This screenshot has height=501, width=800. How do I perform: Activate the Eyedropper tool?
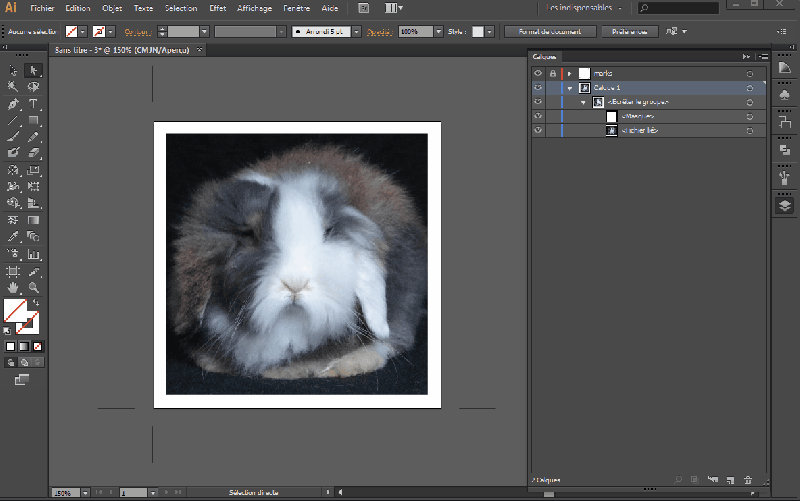(14, 237)
